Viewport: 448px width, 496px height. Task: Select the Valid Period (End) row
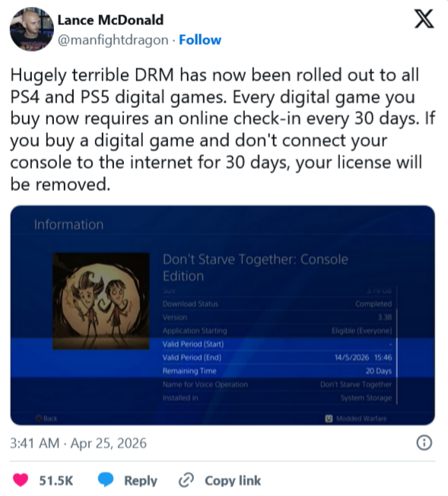277,358
